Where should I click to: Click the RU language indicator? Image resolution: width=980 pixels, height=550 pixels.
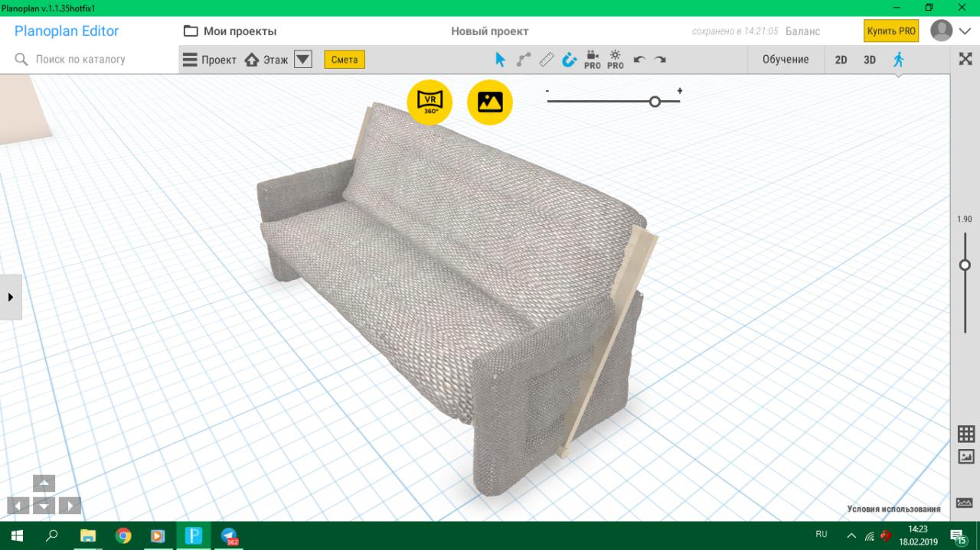point(821,534)
